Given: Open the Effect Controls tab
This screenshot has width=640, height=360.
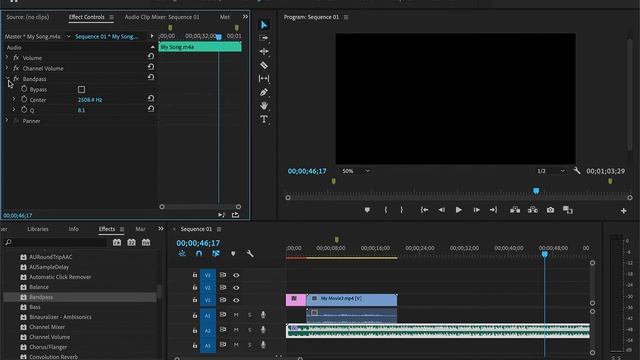Looking at the screenshot, I should (87, 17).
